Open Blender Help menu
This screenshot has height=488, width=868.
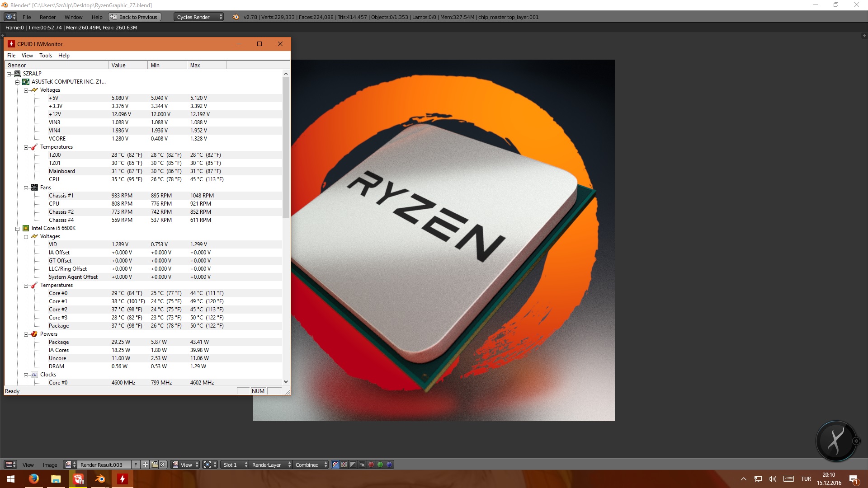pyautogui.click(x=97, y=17)
